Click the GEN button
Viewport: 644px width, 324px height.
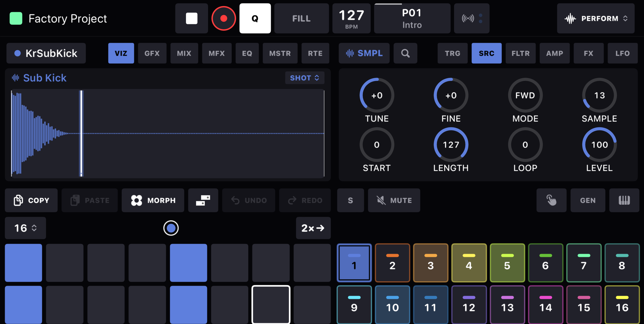[588, 200]
